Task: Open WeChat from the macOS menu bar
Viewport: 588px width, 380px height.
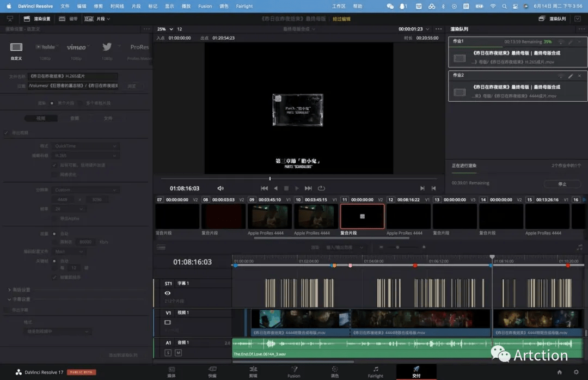Action: coord(390,6)
